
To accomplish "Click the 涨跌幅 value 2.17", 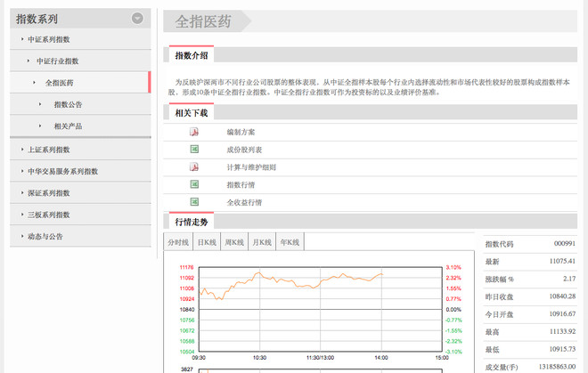I will click(x=569, y=279).
